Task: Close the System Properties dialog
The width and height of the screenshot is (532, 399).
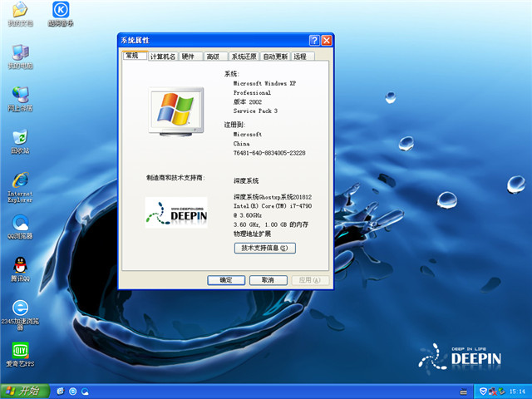Action: pyautogui.click(x=327, y=41)
